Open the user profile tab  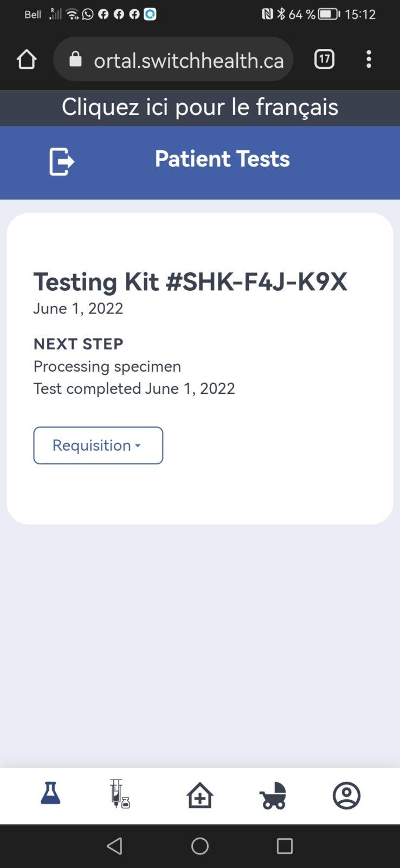coord(346,796)
